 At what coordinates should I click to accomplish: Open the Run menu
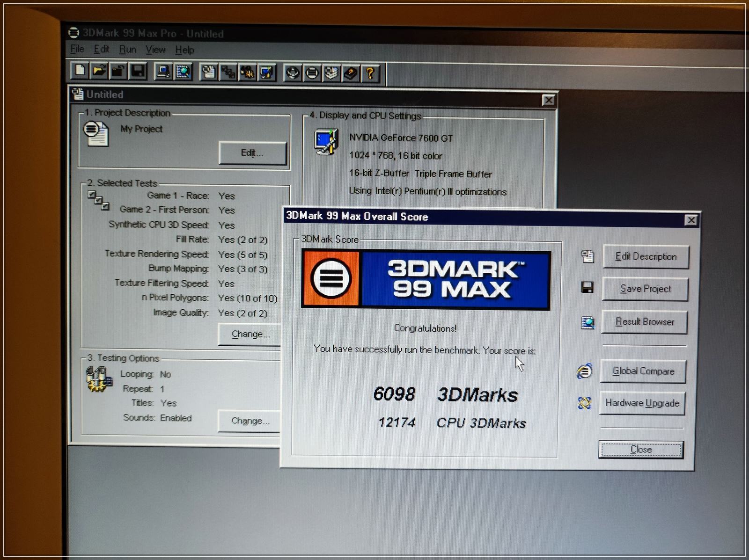pyautogui.click(x=127, y=50)
